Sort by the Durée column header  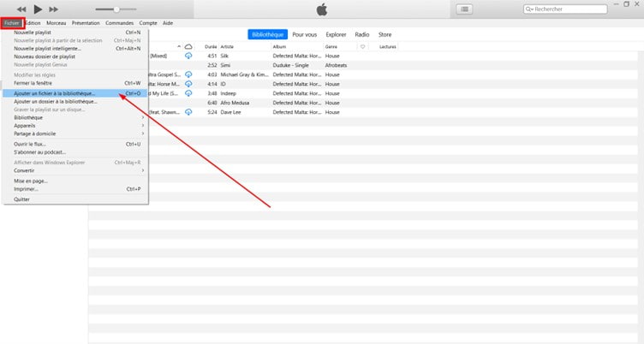click(211, 47)
